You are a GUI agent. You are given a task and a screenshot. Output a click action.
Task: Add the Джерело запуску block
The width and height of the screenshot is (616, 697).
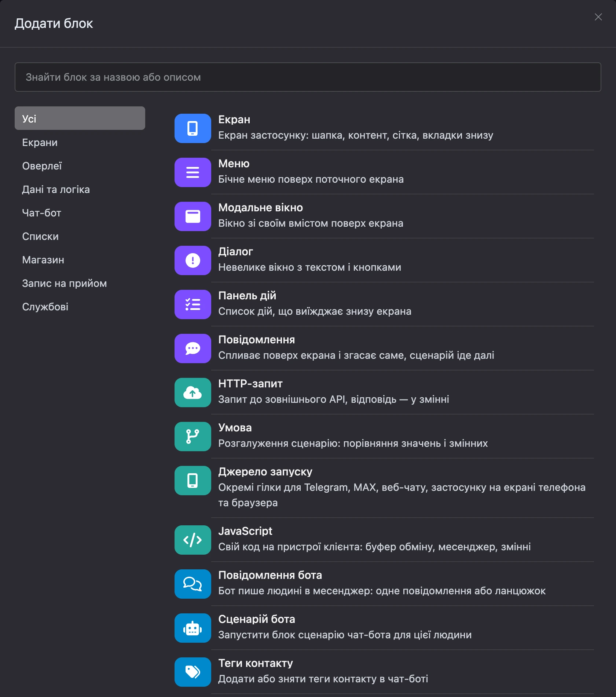[384, 488]
